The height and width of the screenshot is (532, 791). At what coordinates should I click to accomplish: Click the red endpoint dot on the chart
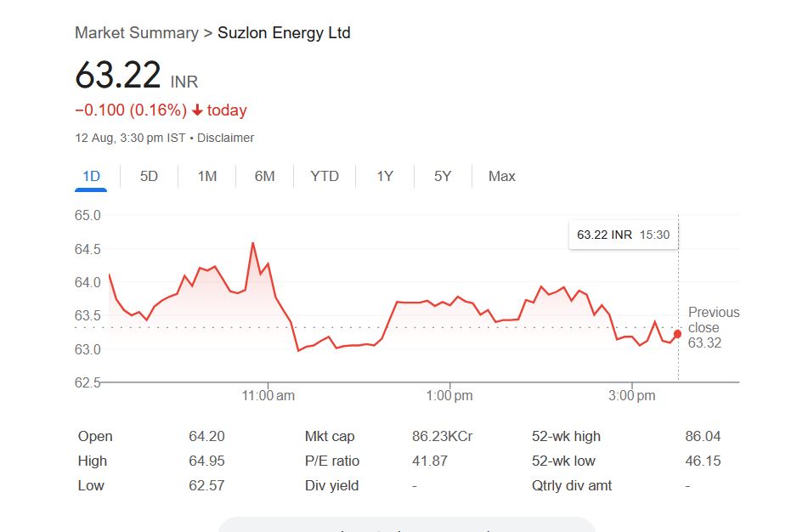[677, 334]
